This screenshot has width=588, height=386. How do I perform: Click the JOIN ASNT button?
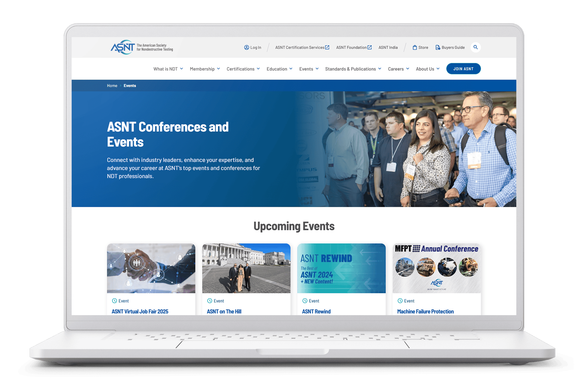point(463,69)
